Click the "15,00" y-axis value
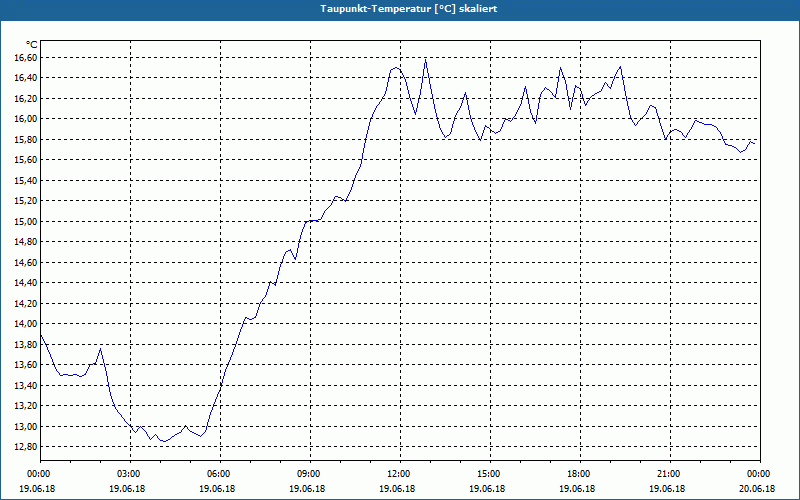 tap(26, 221)
